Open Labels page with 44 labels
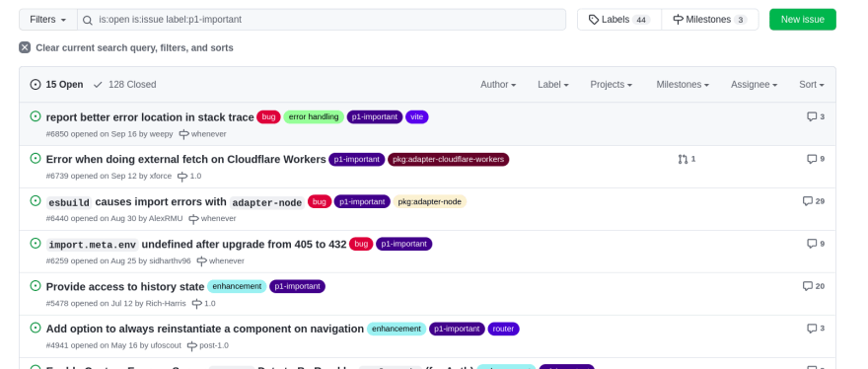This screenshot has height=369, width=868. (x=618, y=20)
